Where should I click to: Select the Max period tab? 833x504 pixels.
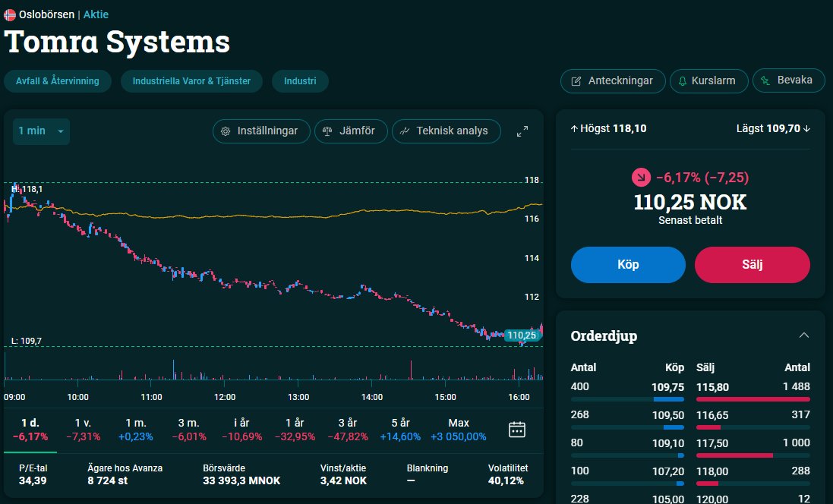coord(459,430)
